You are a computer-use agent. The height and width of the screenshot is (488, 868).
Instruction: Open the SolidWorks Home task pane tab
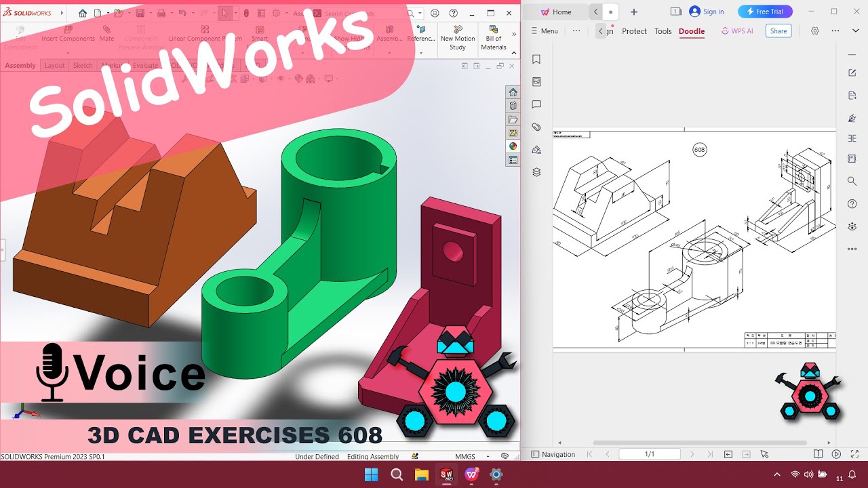(x=513, y=92)
